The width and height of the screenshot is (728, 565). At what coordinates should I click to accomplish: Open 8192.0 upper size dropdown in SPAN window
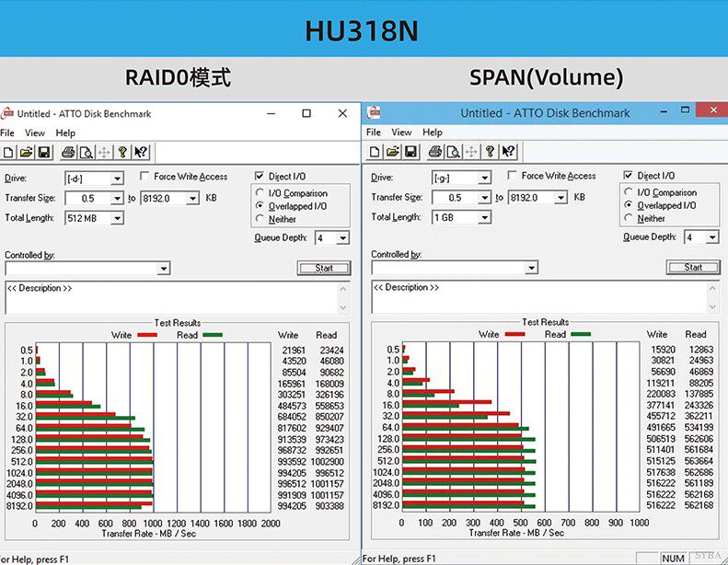(560, 198)
